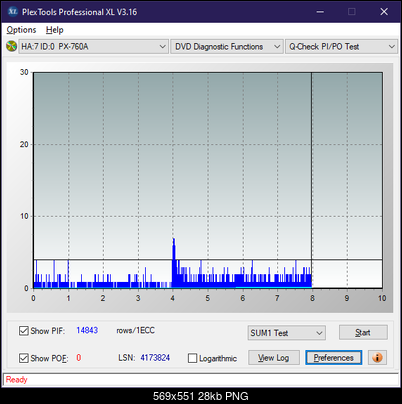Close the PlexTools window
Screen dimensions: 402x404
[384, 12]
